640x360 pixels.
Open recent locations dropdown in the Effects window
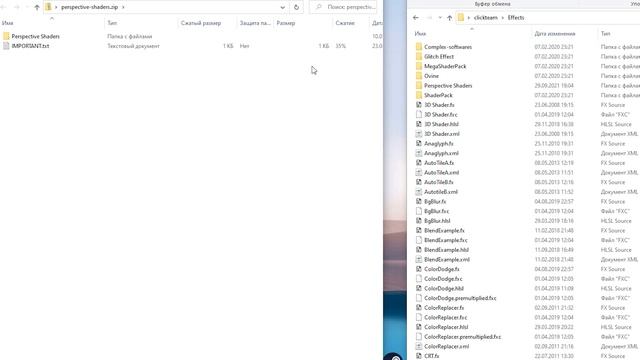[x=440, y=18]
